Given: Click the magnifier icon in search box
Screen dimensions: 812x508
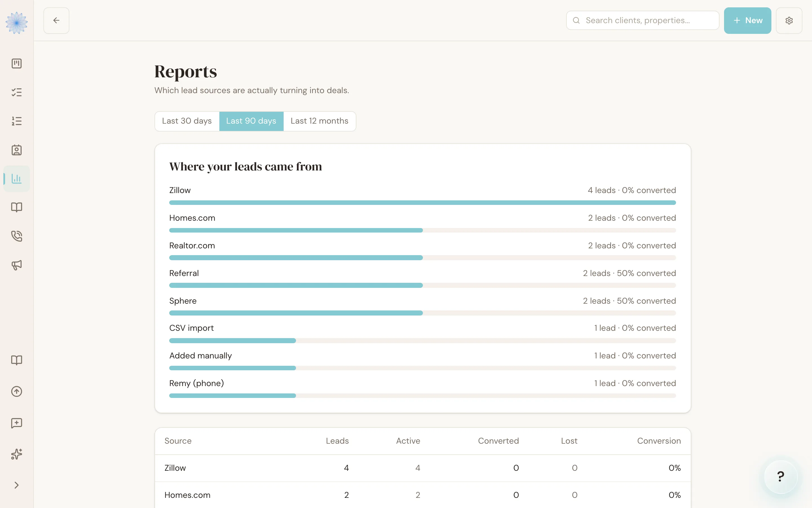Looking at the screenshot, I should pyautogui.click(x=576, y=21).
